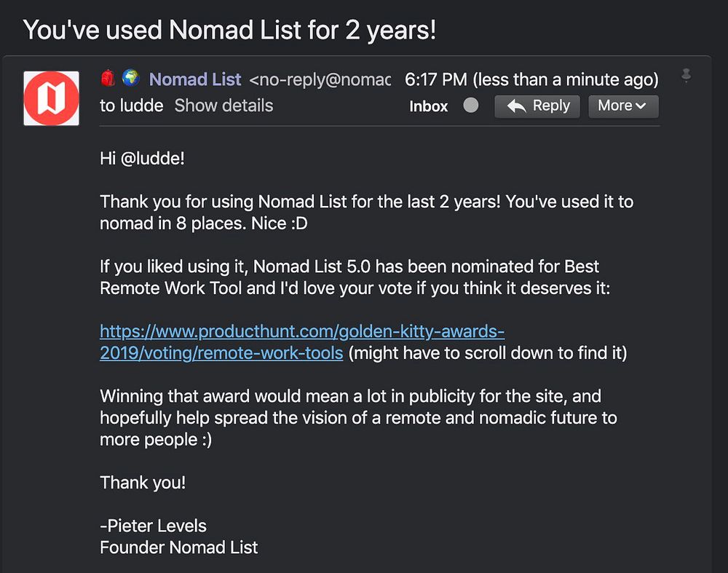The width and height of the screenshot is (728, 573).
Task: Click the "to ludde" recipient text
Action: 132,106
